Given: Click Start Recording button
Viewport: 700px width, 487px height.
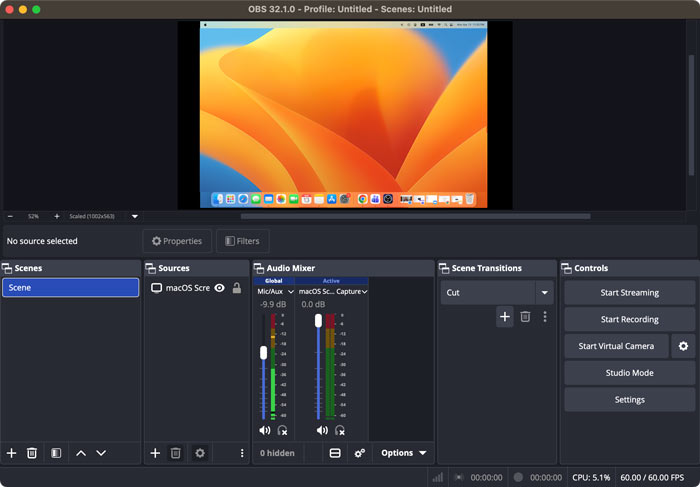Looking at the screenshot, I should coord(629,320).
